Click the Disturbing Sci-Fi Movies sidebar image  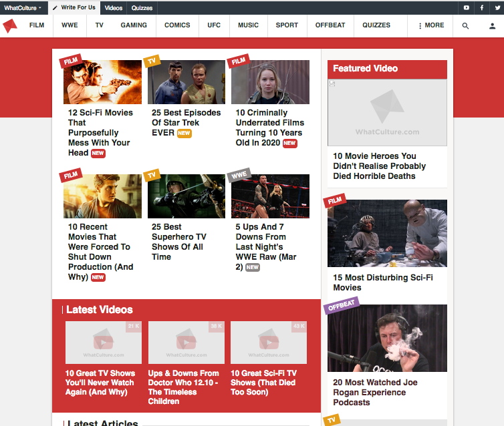[x=387, y=234]
